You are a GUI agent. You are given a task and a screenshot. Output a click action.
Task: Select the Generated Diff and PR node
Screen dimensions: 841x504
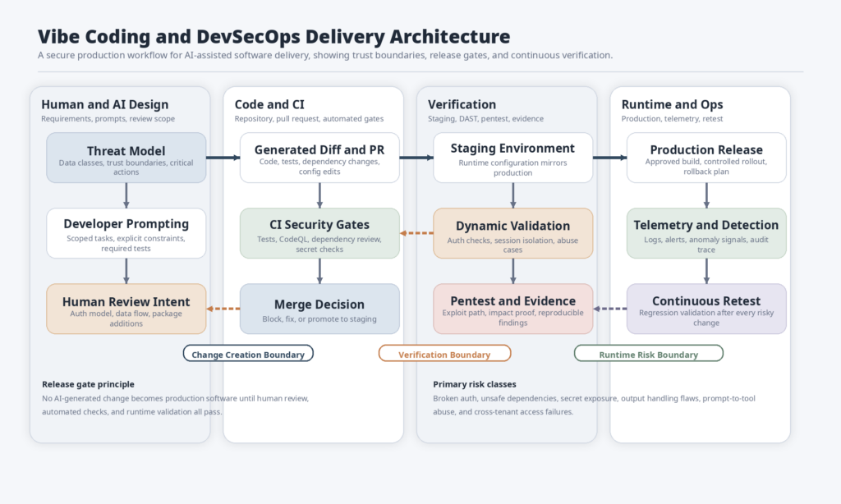(319, 158)
